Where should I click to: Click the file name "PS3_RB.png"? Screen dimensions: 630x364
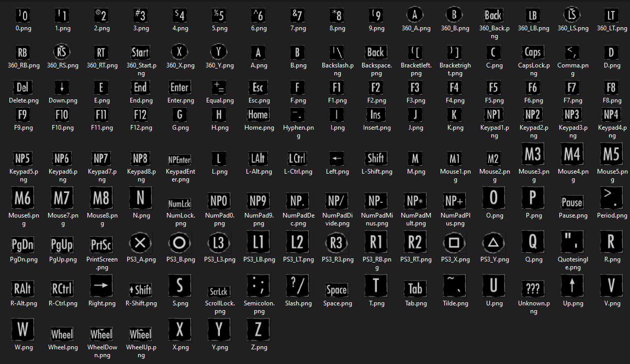click(377, 264)
